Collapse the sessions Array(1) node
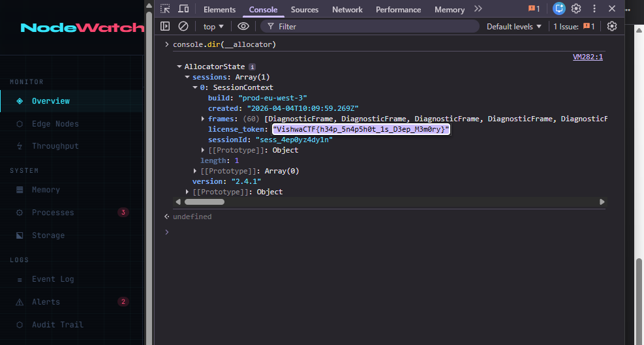The width and height of the screenshot is (644, 345). [x=187, y=77]
